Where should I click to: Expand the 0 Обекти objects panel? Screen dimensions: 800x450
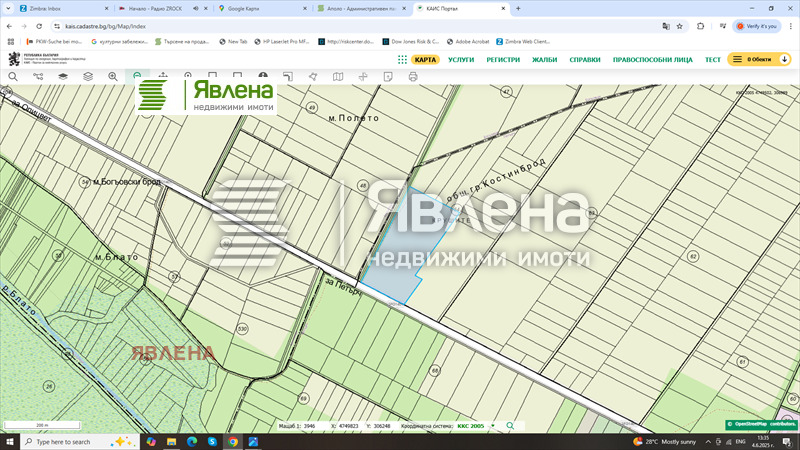758,59
